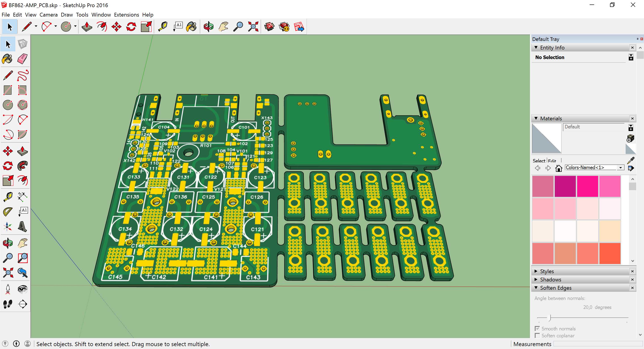This screenshot has height=349, width=644.
Task: Click the Default material preview thumbnail
Action: pyautogui.click(x=547, y=138)
